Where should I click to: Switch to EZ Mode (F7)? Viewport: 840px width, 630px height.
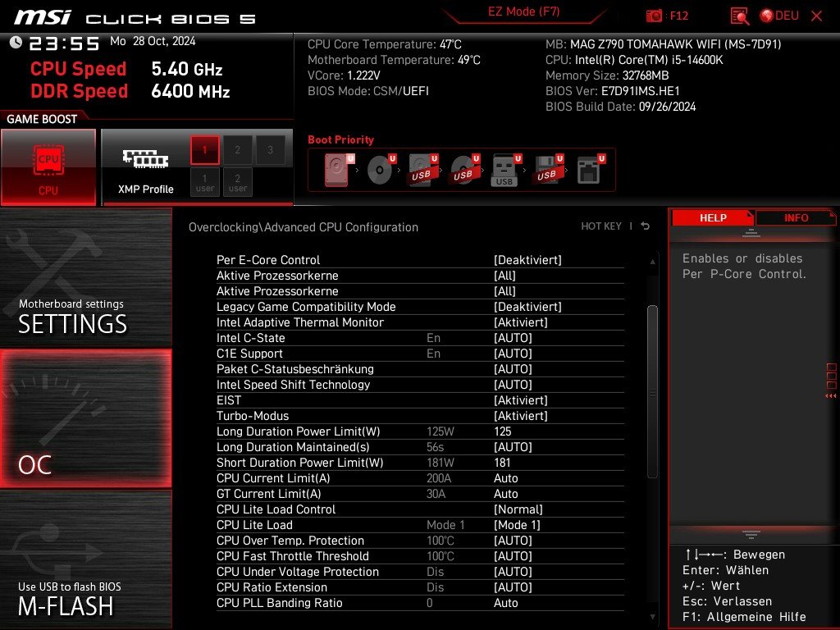click(x=524, y=11)
